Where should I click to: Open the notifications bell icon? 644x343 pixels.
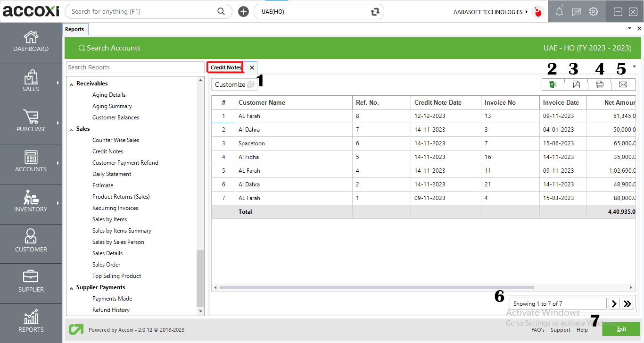[x=559, y=12]
